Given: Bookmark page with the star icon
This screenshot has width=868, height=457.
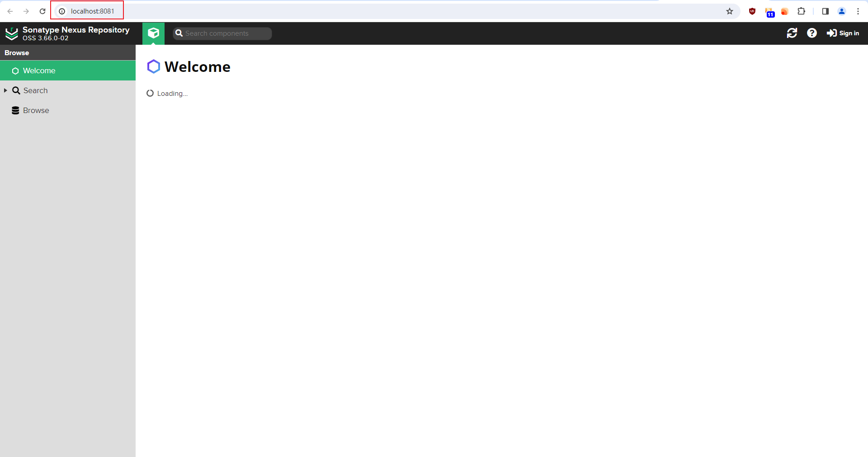Looking at the screenshot, I should click(730, 11).
